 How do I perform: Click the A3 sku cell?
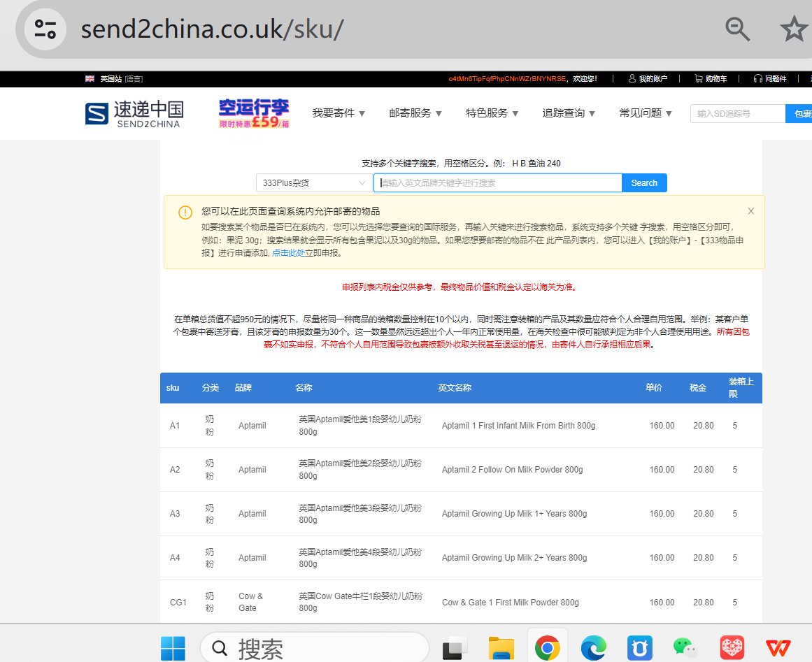point(175,513)
